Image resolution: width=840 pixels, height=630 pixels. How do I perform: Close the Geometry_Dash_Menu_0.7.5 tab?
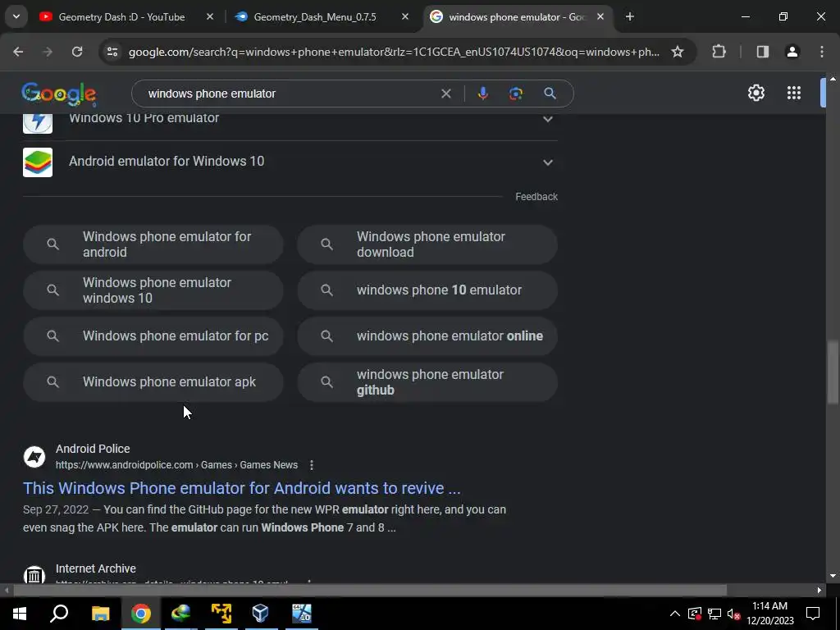(405, 16)
